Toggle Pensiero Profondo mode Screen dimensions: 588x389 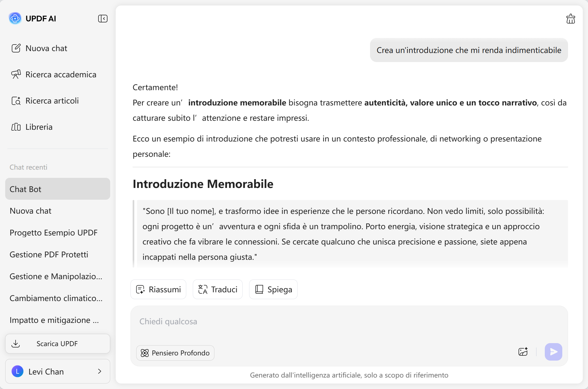(x=175, y=353)
